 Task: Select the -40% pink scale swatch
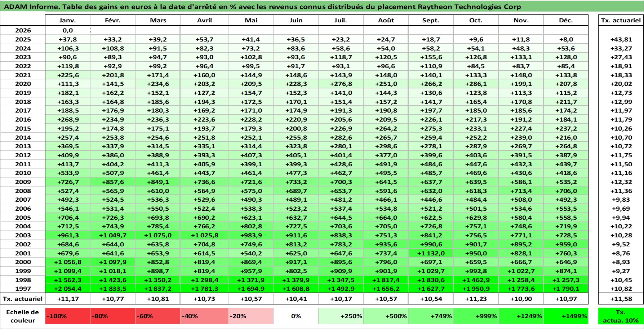click(x=204, y=316)
